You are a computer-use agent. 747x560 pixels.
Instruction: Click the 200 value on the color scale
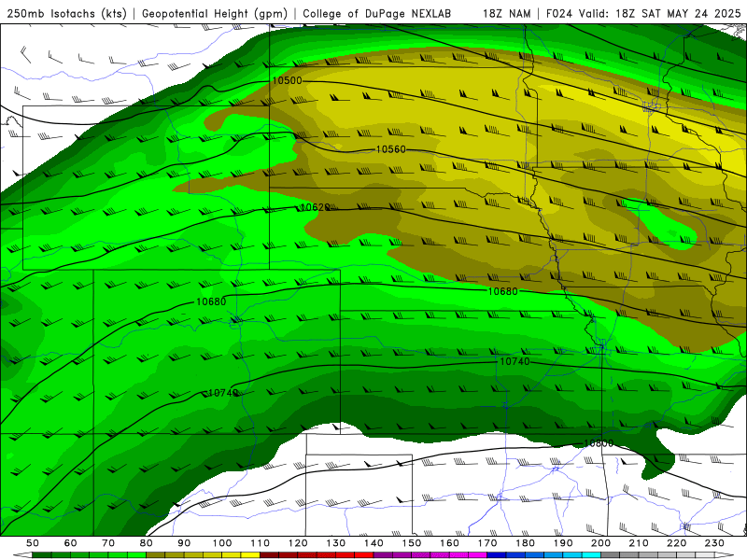click(x=600, y=543)
